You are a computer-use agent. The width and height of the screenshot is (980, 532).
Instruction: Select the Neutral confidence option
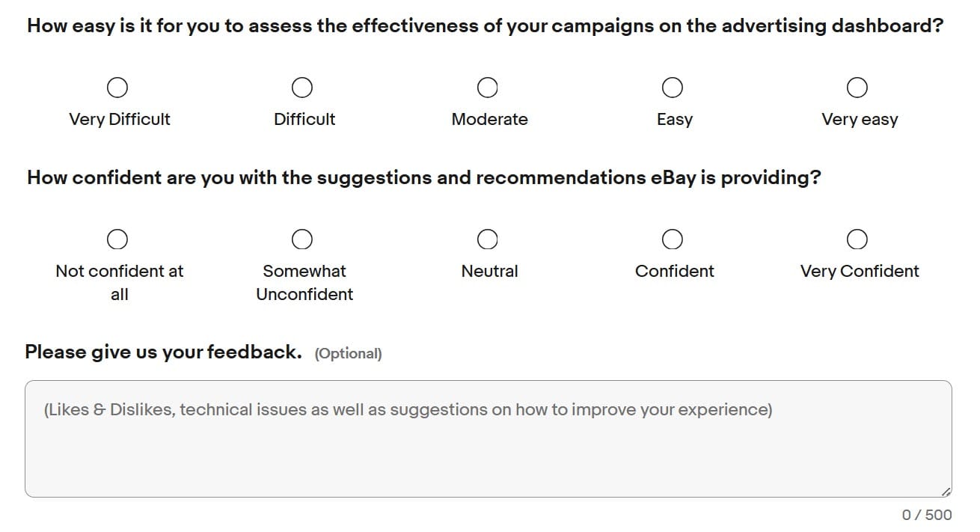click(x=488, y=239)
